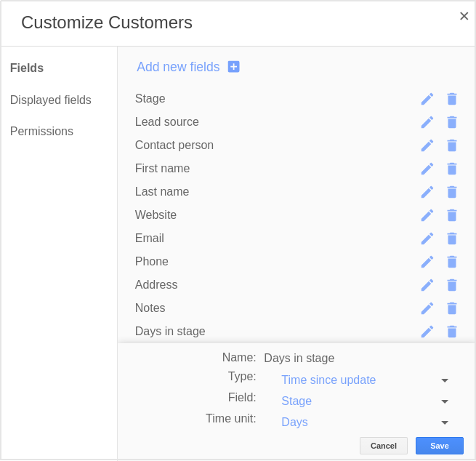Open the Field dropdown showing Stage
This screenshot has height=461, width=476.
point(365,401)
